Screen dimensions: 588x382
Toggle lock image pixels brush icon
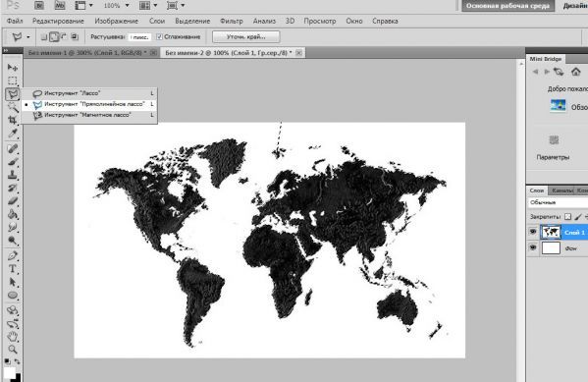(578, 216)
